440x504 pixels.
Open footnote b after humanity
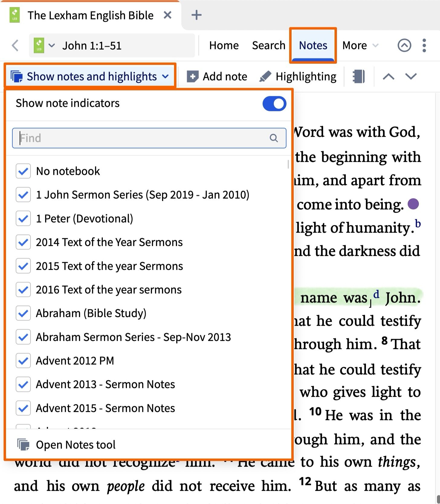coord(418,224)
